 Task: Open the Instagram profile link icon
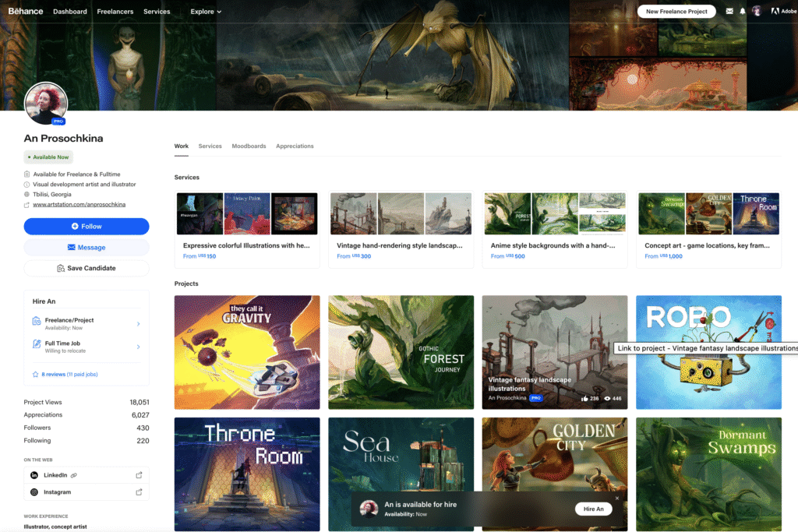tap(140, 491)
